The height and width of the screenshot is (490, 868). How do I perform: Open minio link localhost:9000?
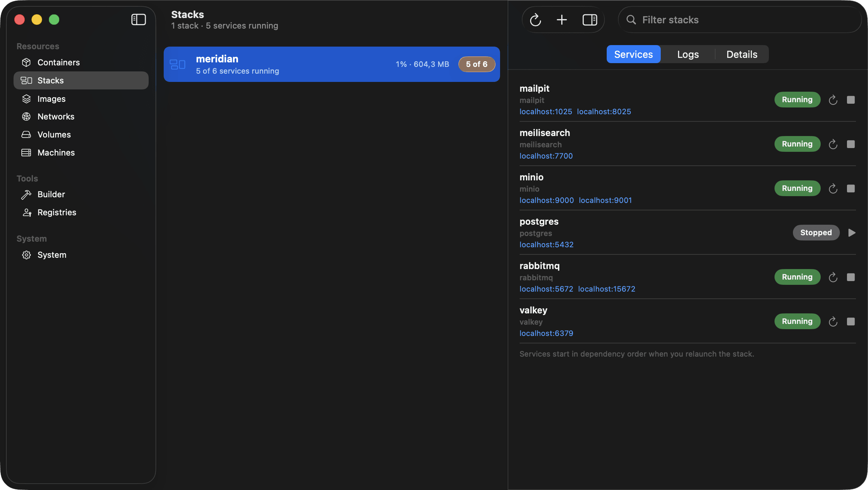[x=547, y=200]
